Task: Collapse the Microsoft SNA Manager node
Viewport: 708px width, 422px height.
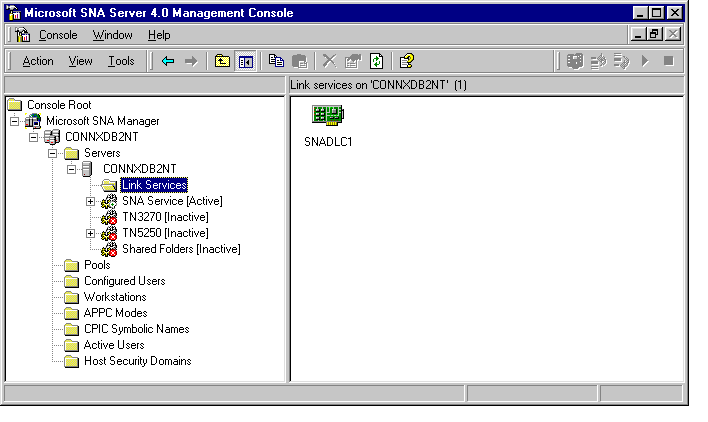Action: [x=15, y=121]
